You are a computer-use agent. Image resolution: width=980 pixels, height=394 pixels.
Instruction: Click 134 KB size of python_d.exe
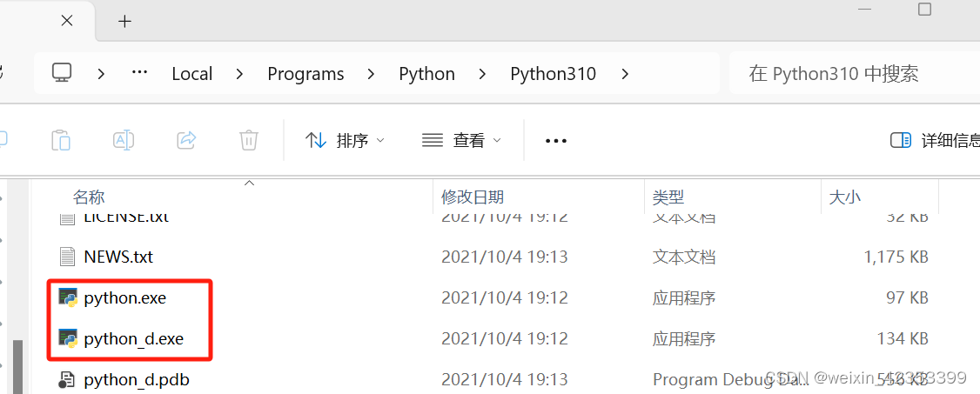(x=902, y=339)
